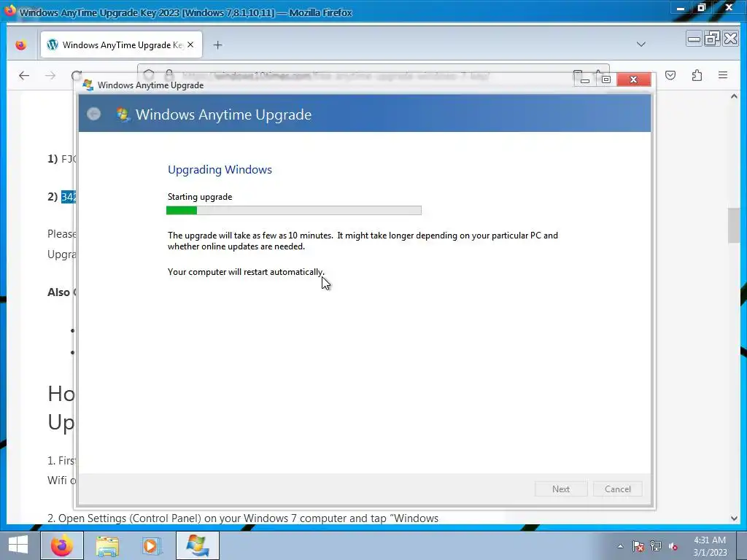This screenshot has width=747, height=560.
Task: Click the Firefox page scrollbar thumb
Action: pos(734,226)
